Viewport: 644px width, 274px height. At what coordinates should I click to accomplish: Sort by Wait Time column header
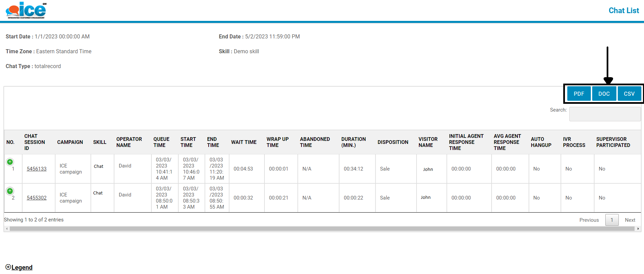[244, 142]
